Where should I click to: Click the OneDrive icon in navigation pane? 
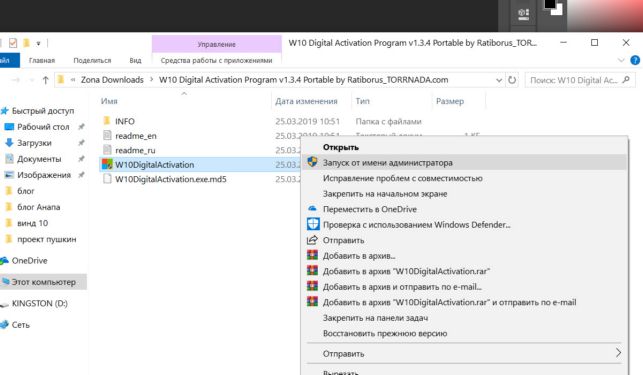(5, 261)
